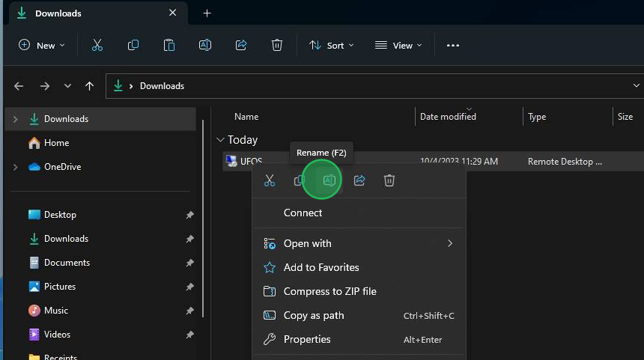Go back with the left arrow

[x=19, y=86]
